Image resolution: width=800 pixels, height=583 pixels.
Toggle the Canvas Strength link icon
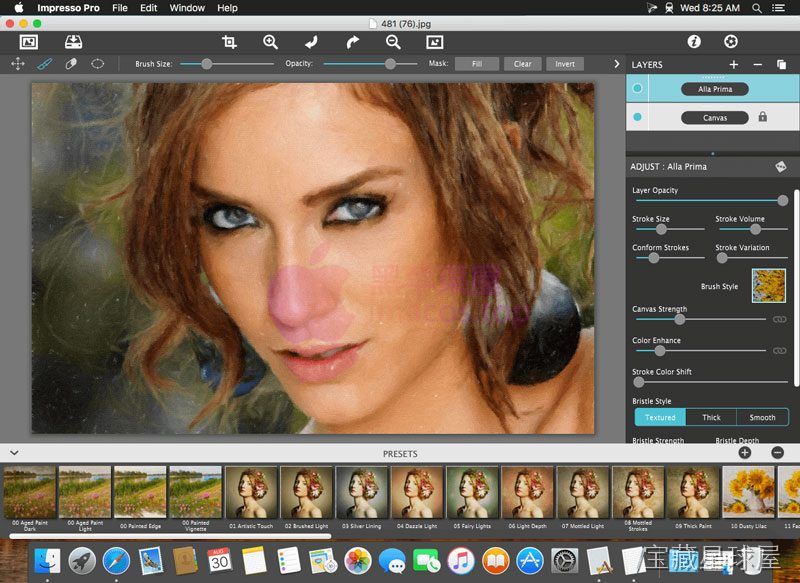779,319
